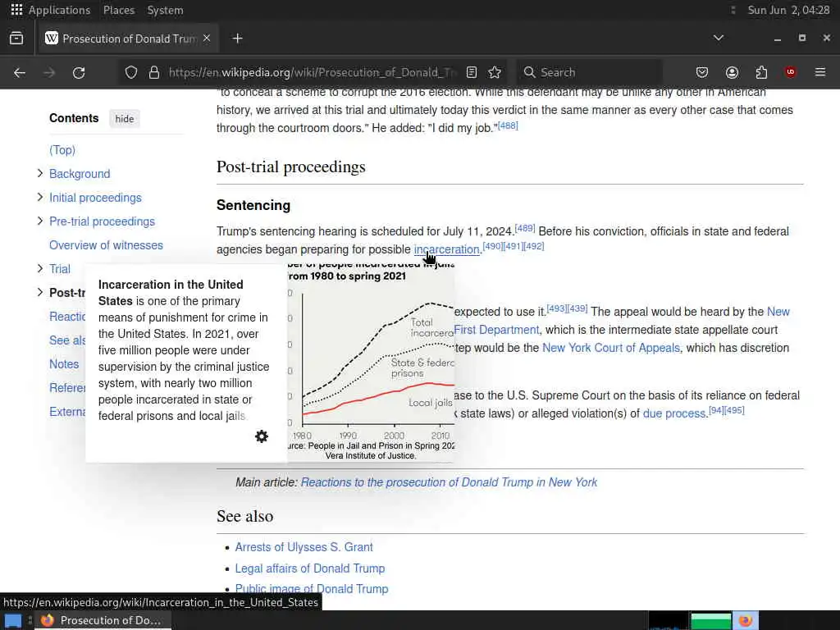Show site security lock info
Image resolution: width=840 pixels, height=630 pixels.
point(154,72)
